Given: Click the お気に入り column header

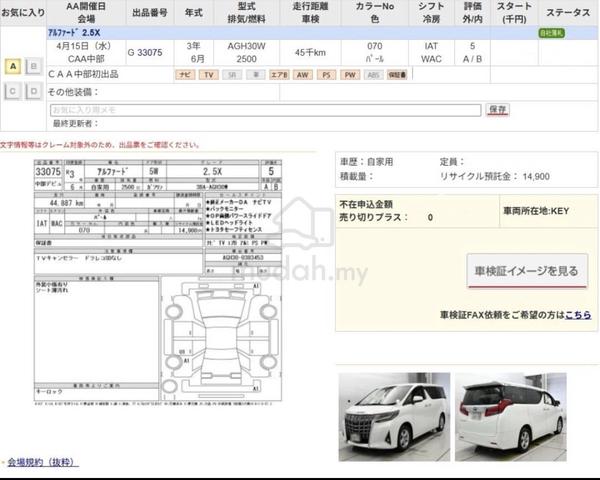Looking at the screenshot, I should [23, 13].
